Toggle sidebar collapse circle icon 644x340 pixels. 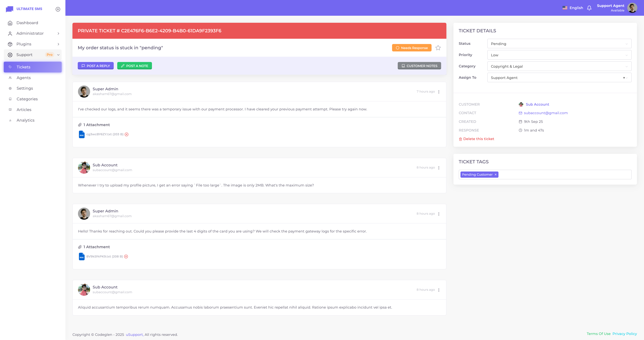click(58, 9)
